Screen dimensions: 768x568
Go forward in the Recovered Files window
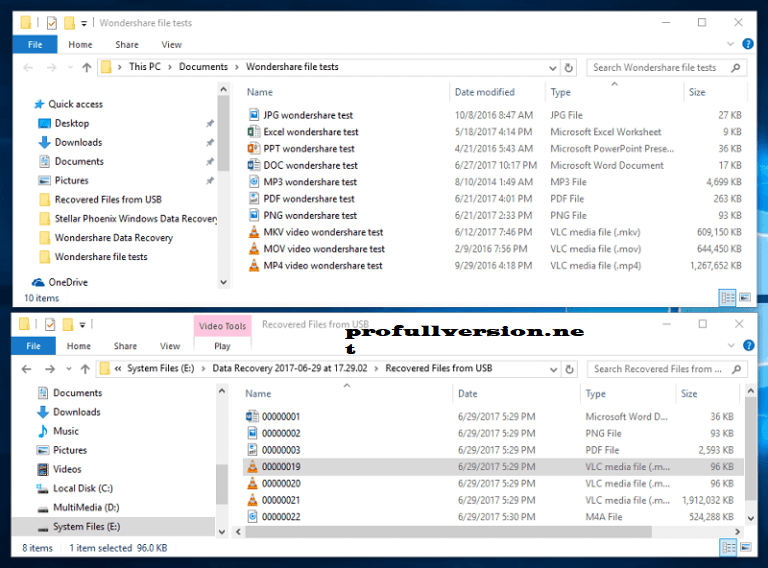pyautogui.click(x=50, y=369)
